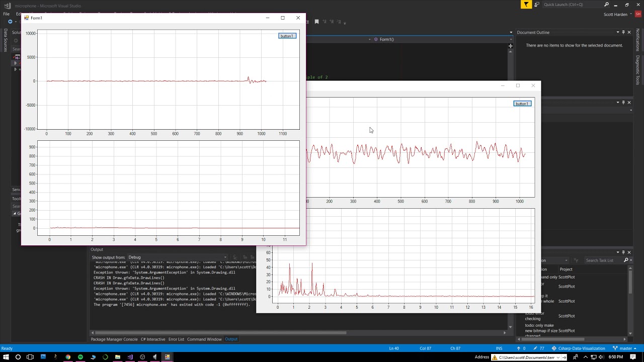Viewport: 644px width, 362px height.
Task: Click the Col 87 status bar entry
Action: tap(425, 348)
